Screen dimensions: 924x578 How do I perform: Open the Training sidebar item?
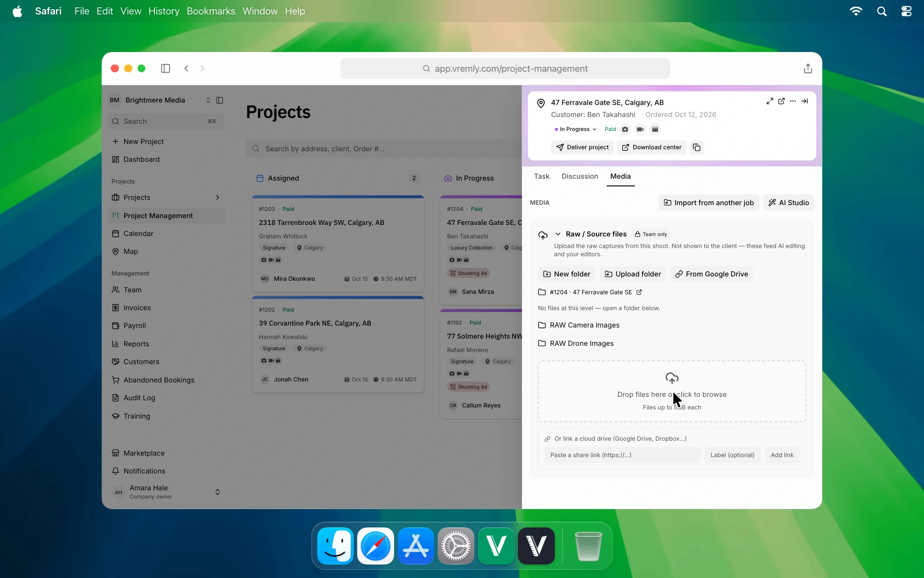point(166,416)
